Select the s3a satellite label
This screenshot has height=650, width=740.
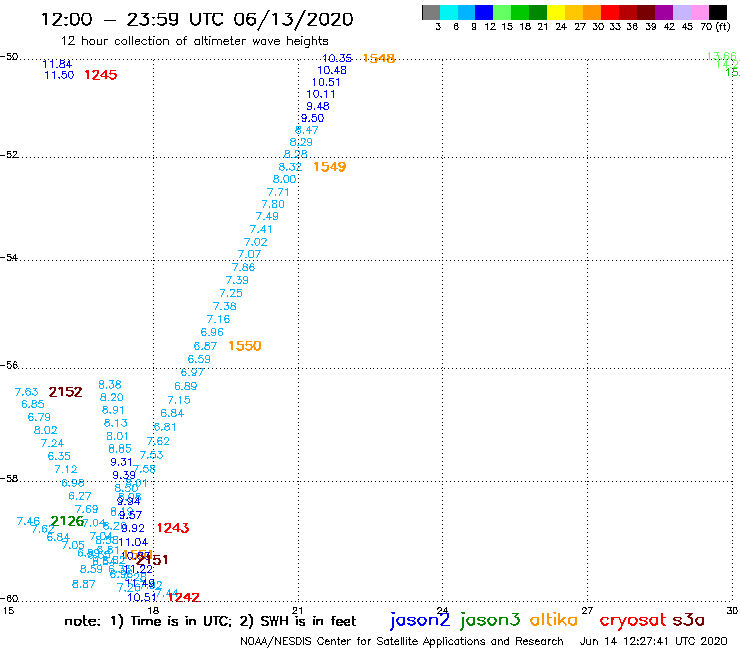[x=689, y=620]
